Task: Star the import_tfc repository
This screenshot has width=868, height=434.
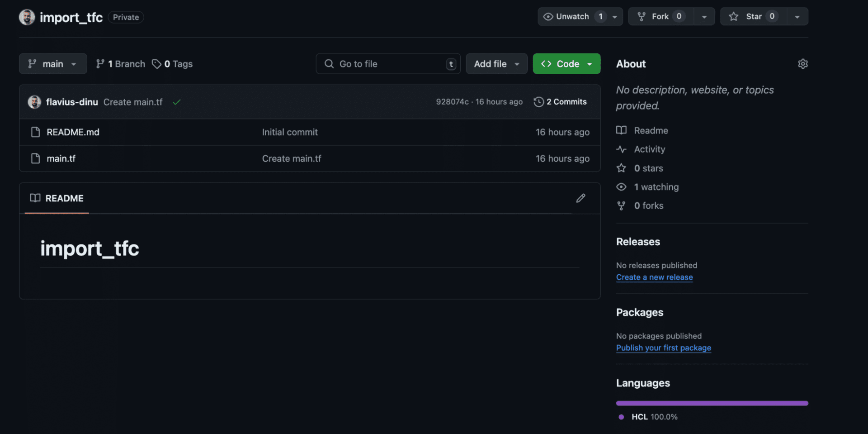Action: 752,16
